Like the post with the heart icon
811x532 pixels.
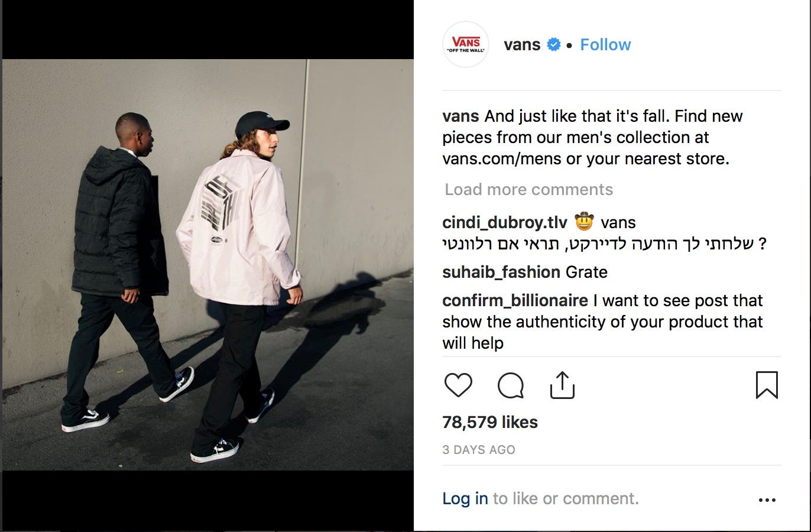pos(458,385)
